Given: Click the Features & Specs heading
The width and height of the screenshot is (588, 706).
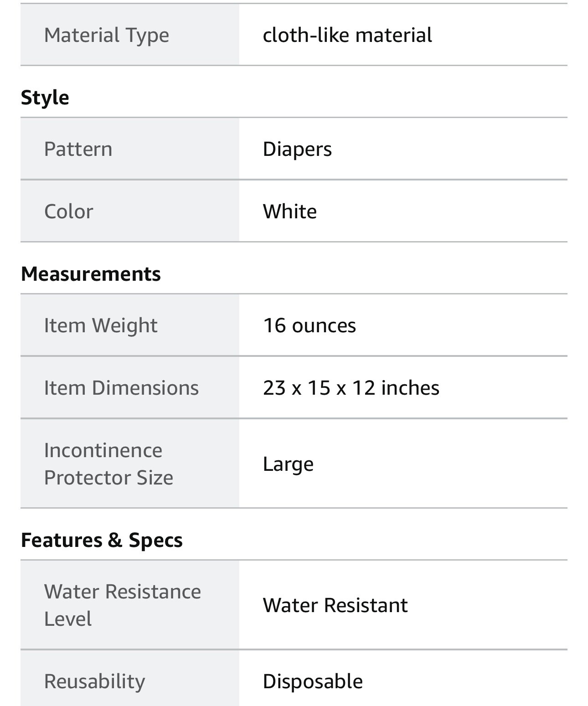Looking at the screenshot, I should coord(102,540).
